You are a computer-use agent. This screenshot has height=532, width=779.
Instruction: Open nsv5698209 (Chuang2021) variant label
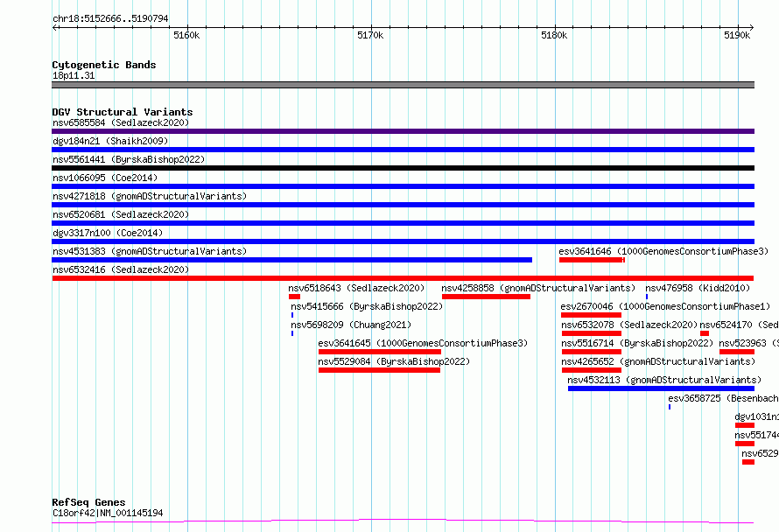coord(351,325)
